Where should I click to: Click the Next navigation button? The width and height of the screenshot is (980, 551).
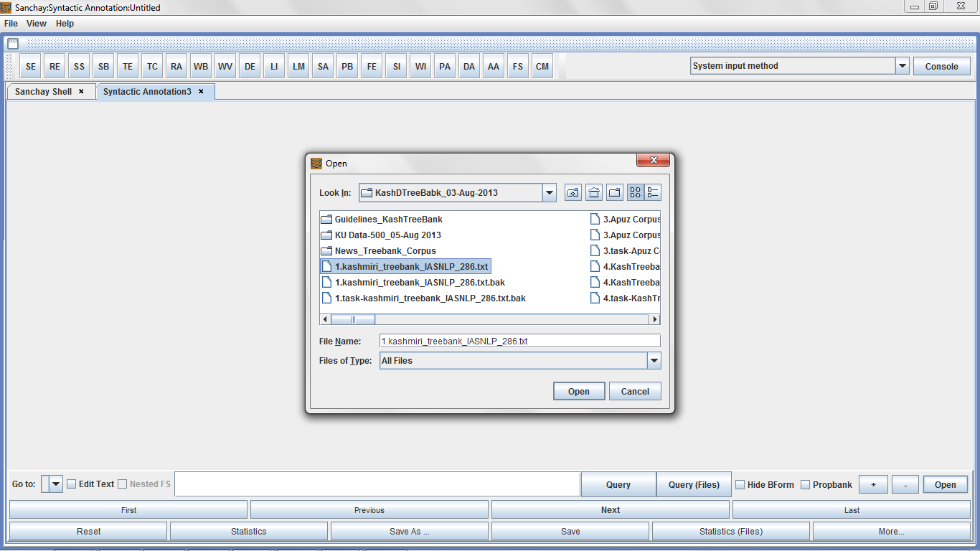tap(611, 510)
